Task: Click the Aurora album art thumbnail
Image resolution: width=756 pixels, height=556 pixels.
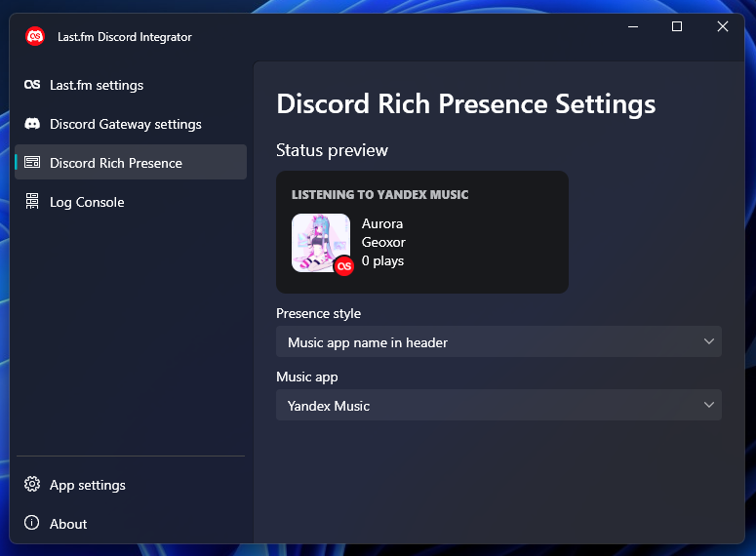Action: [x=321, y=243]
